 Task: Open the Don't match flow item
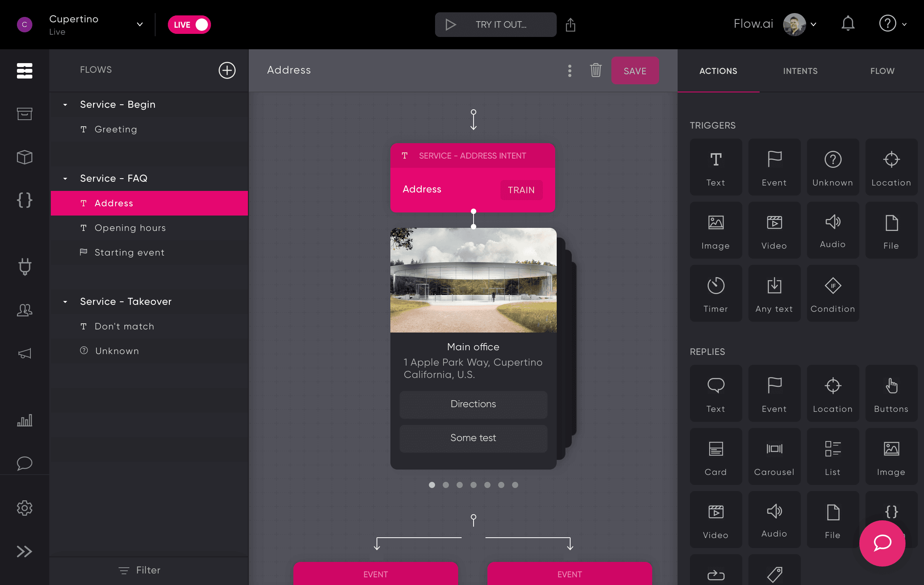coord(149,326)
